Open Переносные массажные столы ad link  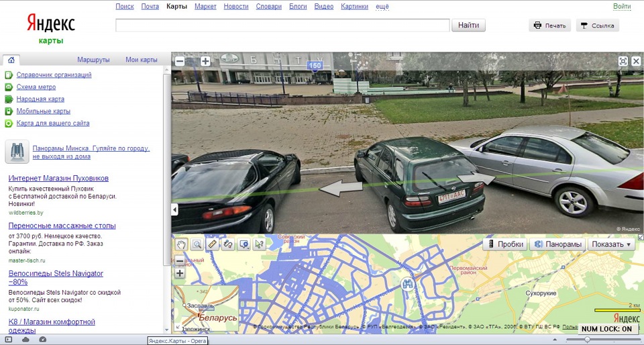click(62, 226)
